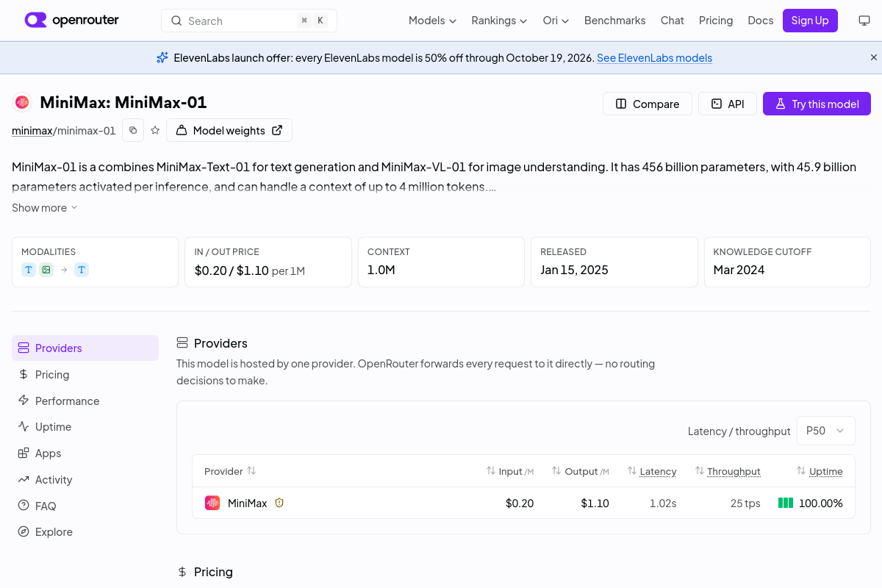Sort providers by Output price

(x=581, y=471)
